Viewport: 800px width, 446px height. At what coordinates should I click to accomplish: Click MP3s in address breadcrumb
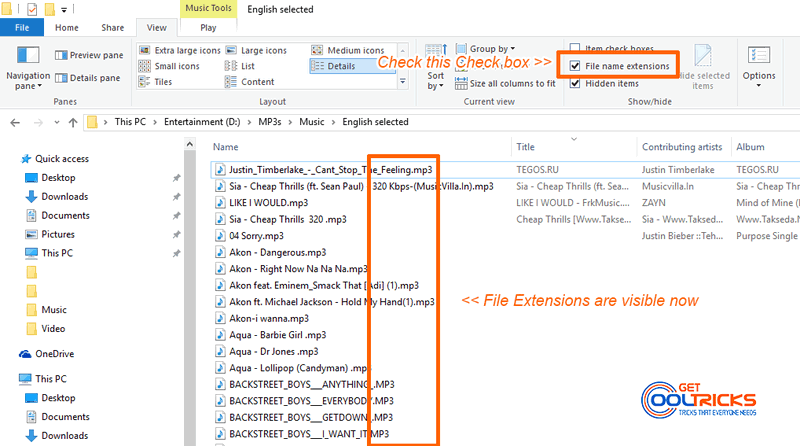[x=270, y=122]
